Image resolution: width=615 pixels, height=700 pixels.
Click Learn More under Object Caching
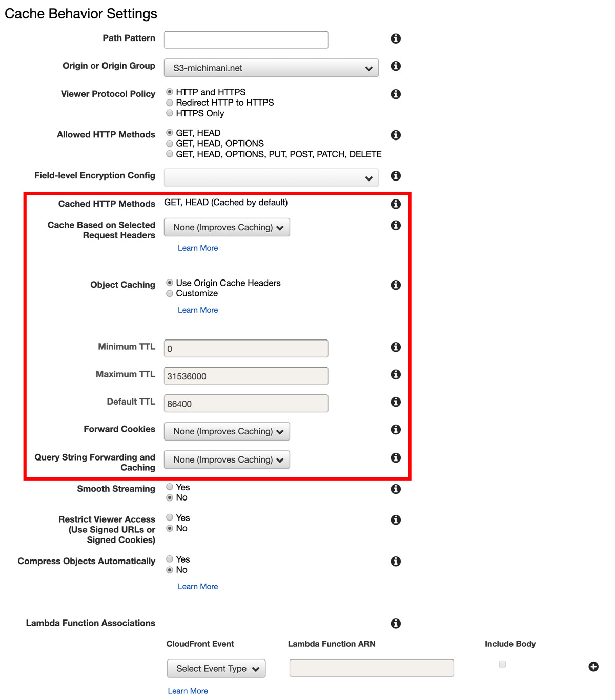tap(198, 310)
